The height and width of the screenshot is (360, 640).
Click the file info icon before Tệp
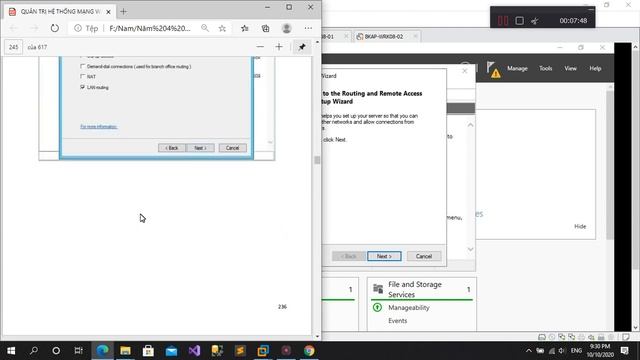pyautogui.click(x=78, y=28)
